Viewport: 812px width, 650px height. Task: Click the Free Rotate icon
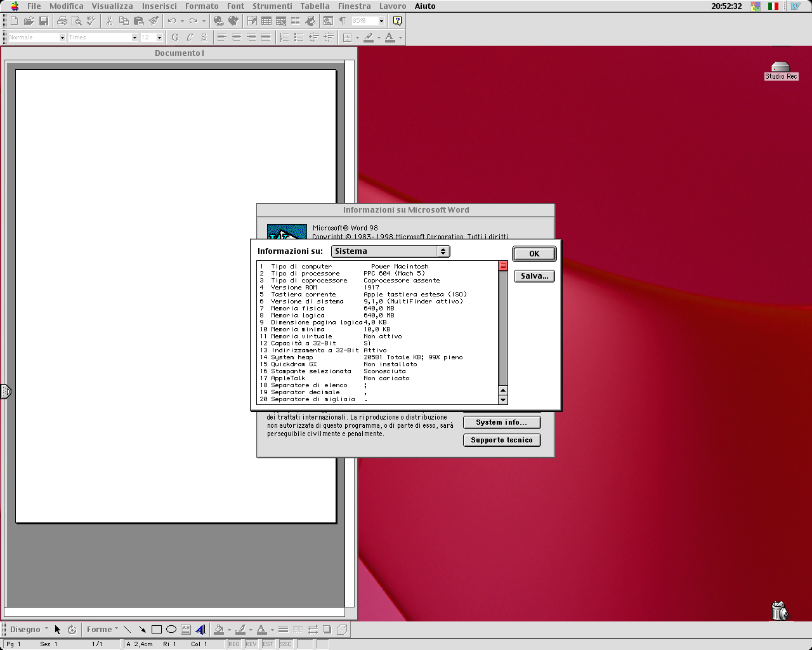(72, 630)
